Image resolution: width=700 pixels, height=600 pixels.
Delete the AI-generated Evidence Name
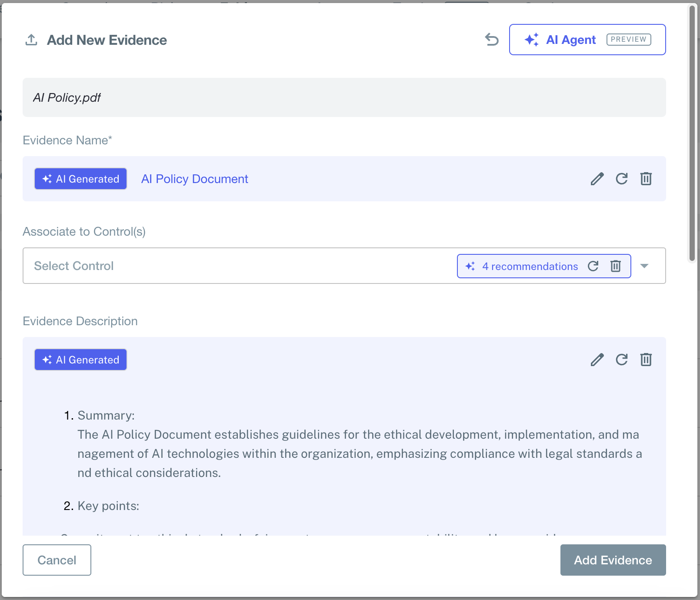[x=646, y=179]
